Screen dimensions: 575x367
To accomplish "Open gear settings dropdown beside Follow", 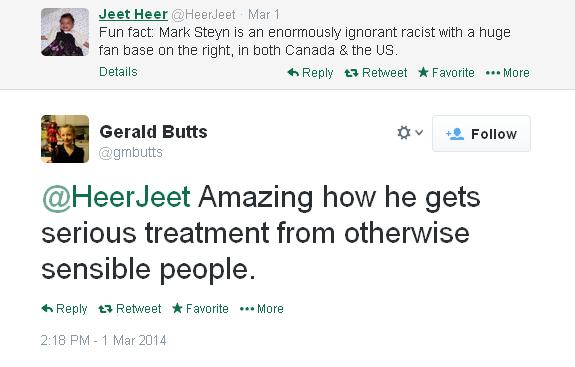I will (x=410, y=133).
